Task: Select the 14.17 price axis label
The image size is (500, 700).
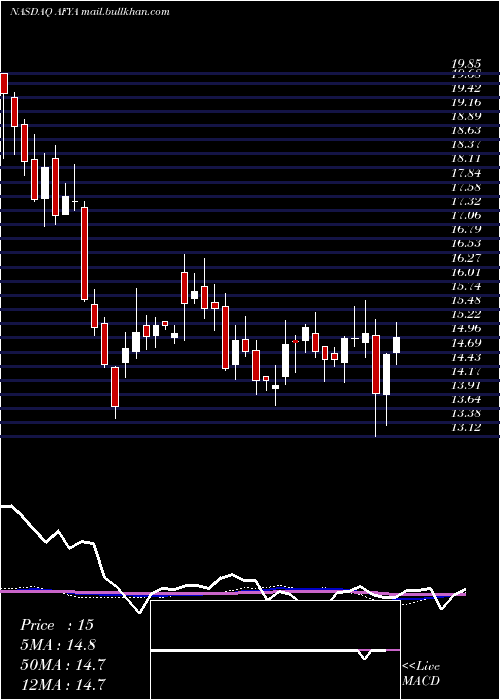Action: (467, 371)
